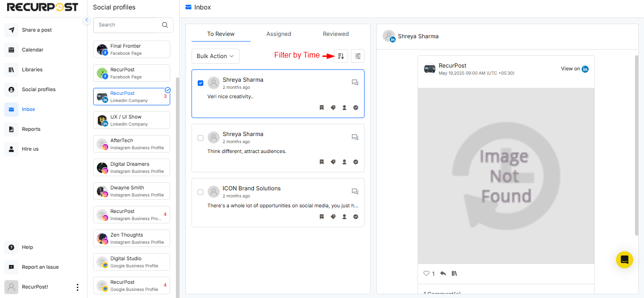Tag the ICON Brand Solutions message

point(333,217)
